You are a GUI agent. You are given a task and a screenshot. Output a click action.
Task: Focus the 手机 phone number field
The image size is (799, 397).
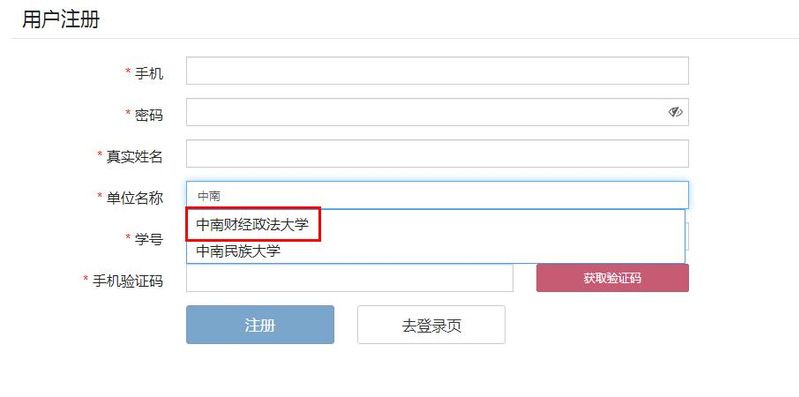tap(437, 71)
